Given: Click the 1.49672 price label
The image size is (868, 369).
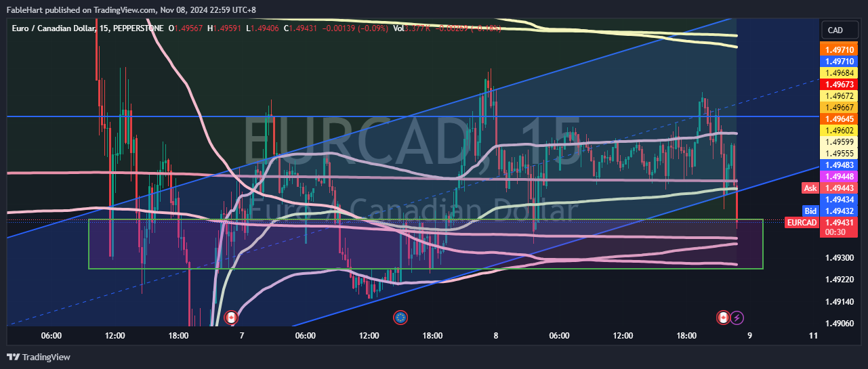Looking at the screenshot, I should pos(840,95).
